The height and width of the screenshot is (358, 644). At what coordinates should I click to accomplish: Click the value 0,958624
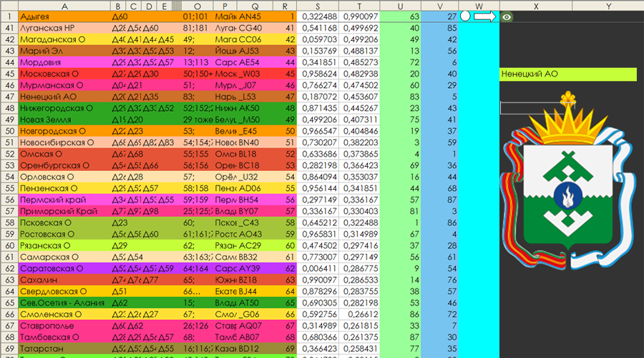[x=318, y=74]
